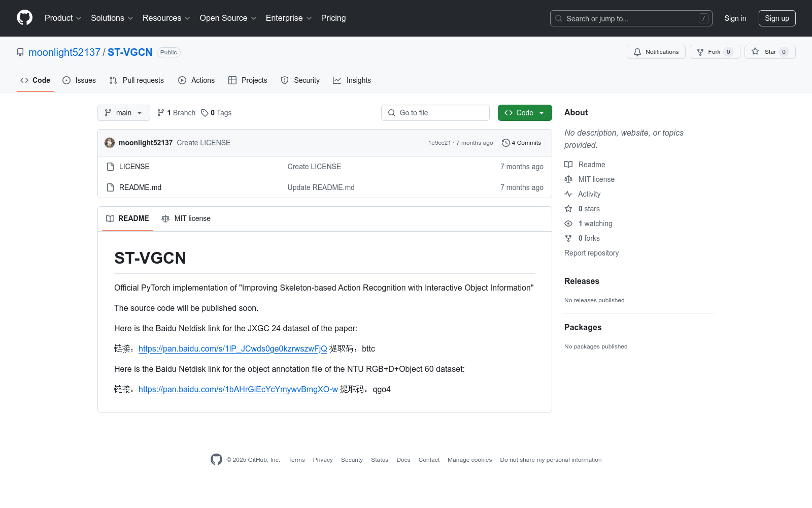Click the book icon beside Readme

(x=568, y=165)
